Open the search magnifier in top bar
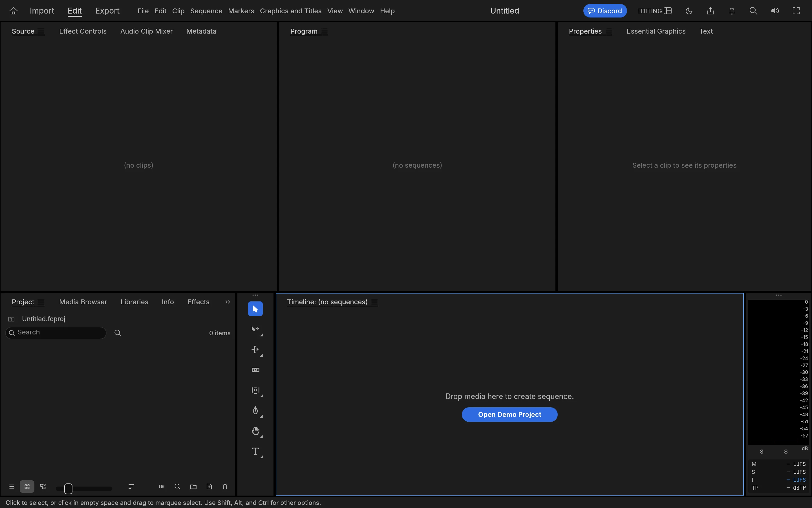The width and height of the screenshot is (812, 508). (x=753, y=11)
